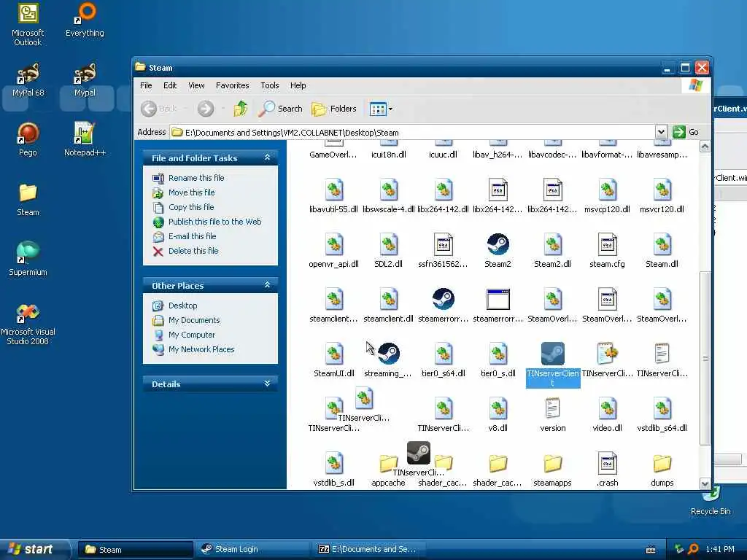This screenshot has height=560, width=747.
Task: Toggle the Folders pane button
Action: 333,109
